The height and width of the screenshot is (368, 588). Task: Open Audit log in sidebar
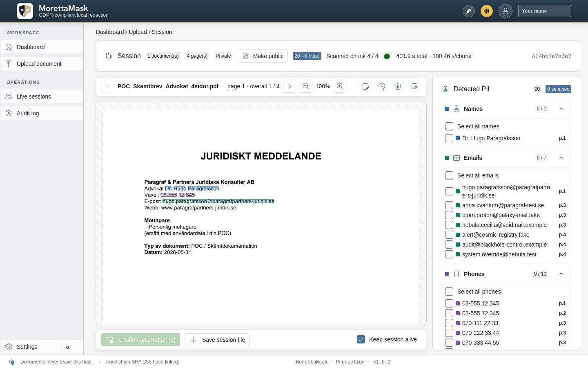(x=42, y=113)
